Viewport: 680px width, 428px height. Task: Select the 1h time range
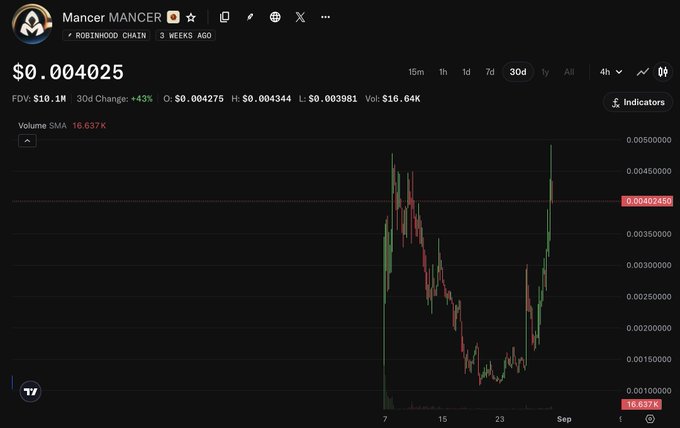[443, 72]
